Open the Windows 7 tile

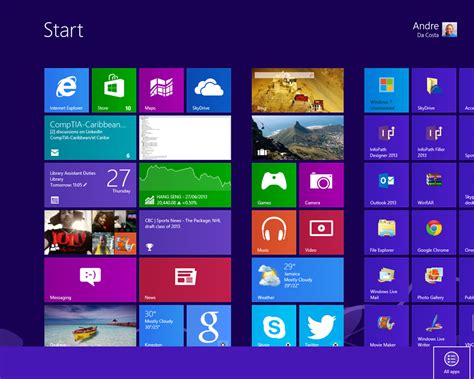coord(386,90)
